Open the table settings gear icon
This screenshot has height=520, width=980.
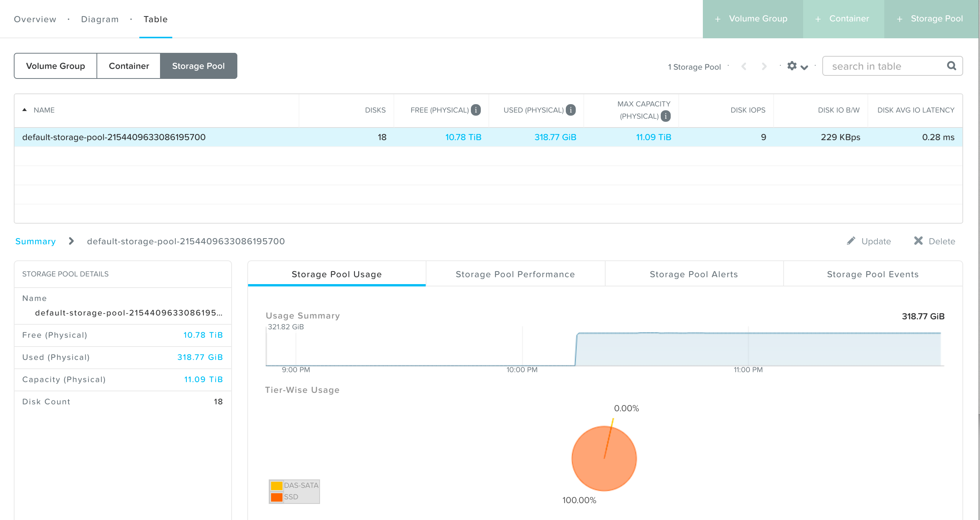792,66
